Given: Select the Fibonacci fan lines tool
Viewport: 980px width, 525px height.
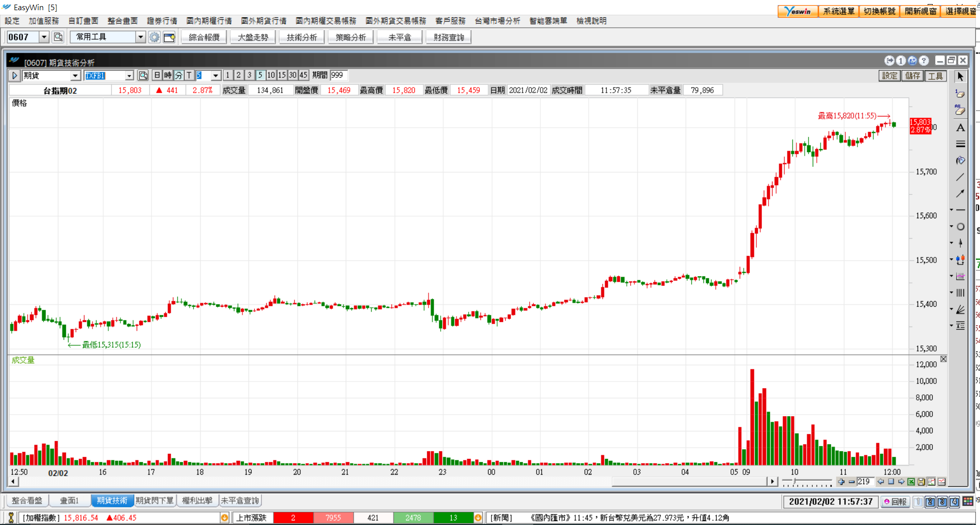Looking at the screenshot, I should (961, 309).
